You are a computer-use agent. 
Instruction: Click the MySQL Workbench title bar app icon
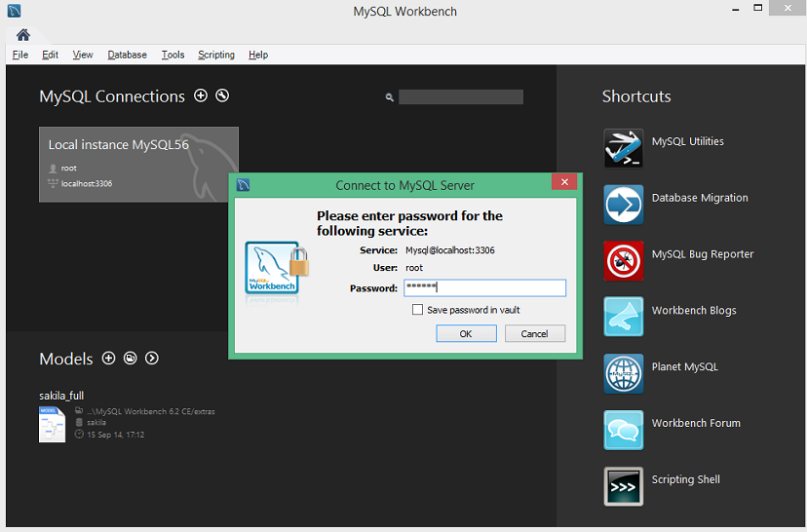14,11
